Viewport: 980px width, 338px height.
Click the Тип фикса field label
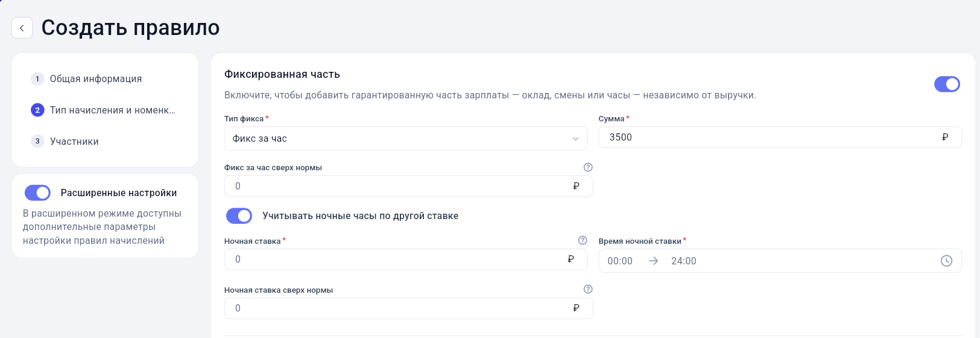pyautogui.click(x=244, y=118)
